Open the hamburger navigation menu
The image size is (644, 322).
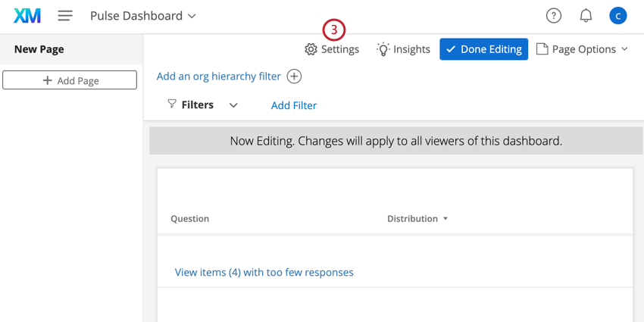(x=65, y=16)
